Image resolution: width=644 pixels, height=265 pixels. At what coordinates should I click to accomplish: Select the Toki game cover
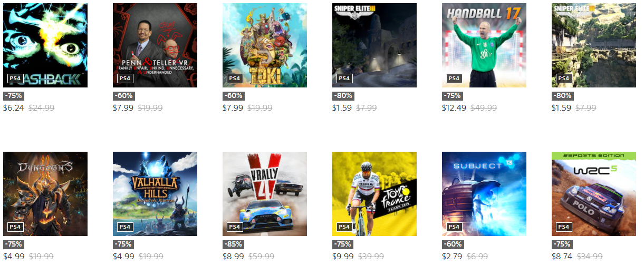pyautogui.click(x=265, y=45)
